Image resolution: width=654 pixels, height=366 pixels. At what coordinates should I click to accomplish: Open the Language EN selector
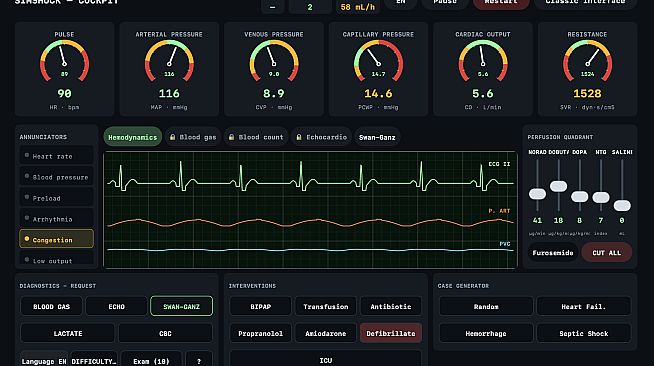(x=44, y=360)
